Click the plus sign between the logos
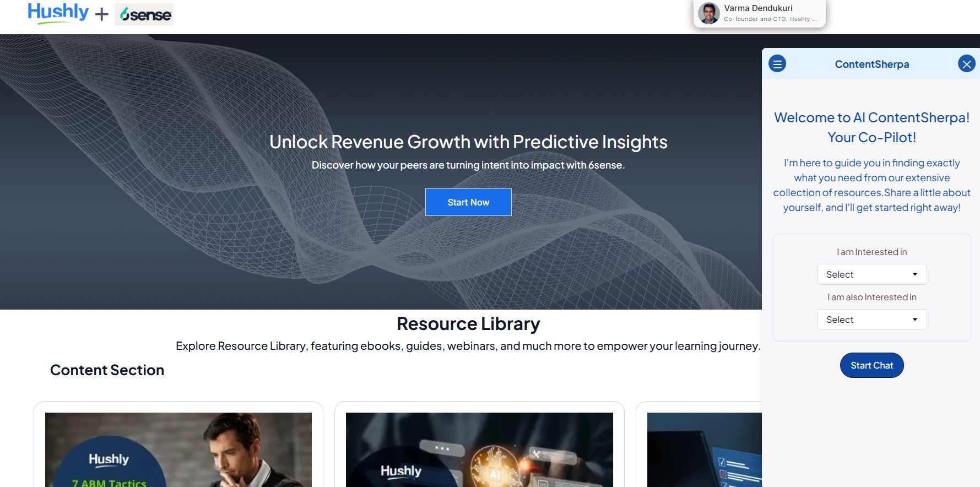The image size is (980, 487). [x=101, y=14]
